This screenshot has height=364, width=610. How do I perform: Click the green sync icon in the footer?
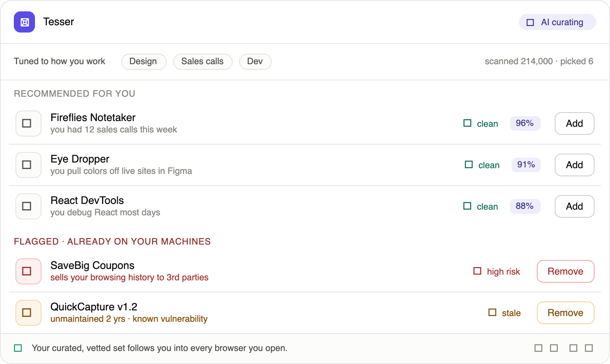coord(18,348)
